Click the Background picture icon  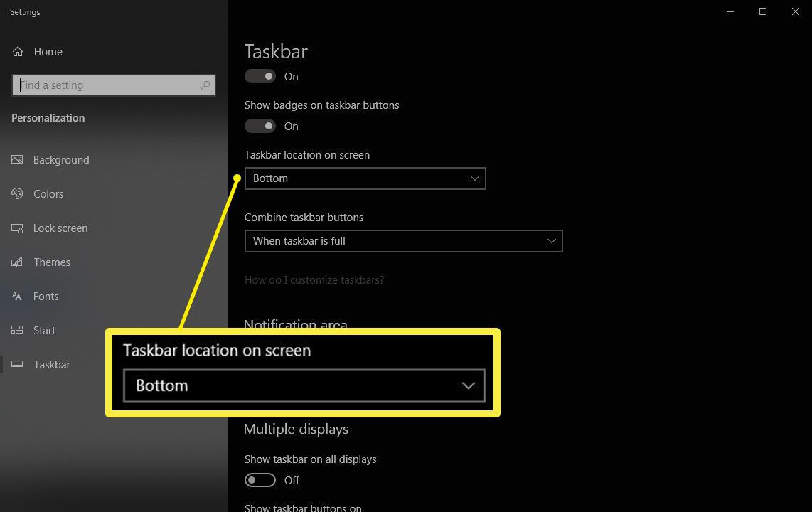coord(17,159)
